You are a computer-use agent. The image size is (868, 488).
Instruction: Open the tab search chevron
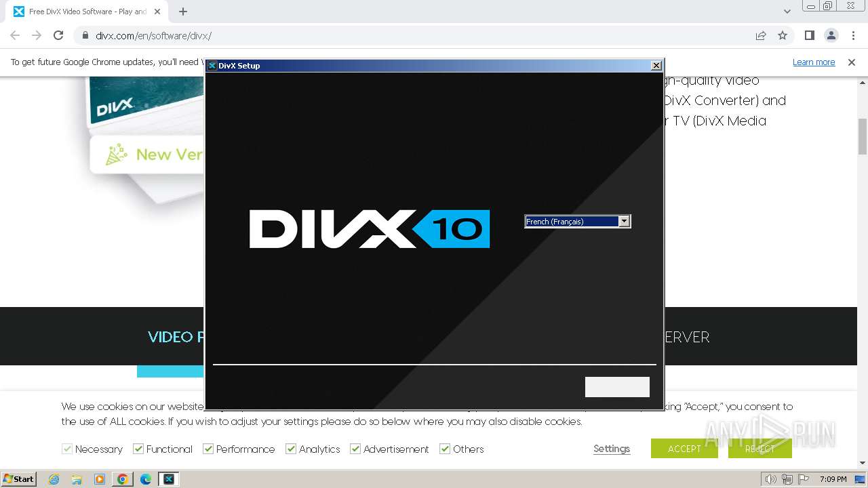[x=787, y=12]
